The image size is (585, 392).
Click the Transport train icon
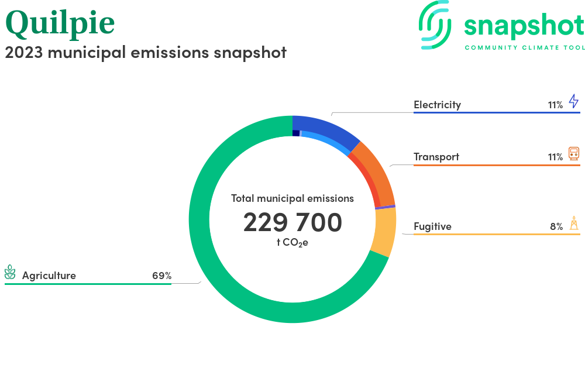click(x=573, y=154)
